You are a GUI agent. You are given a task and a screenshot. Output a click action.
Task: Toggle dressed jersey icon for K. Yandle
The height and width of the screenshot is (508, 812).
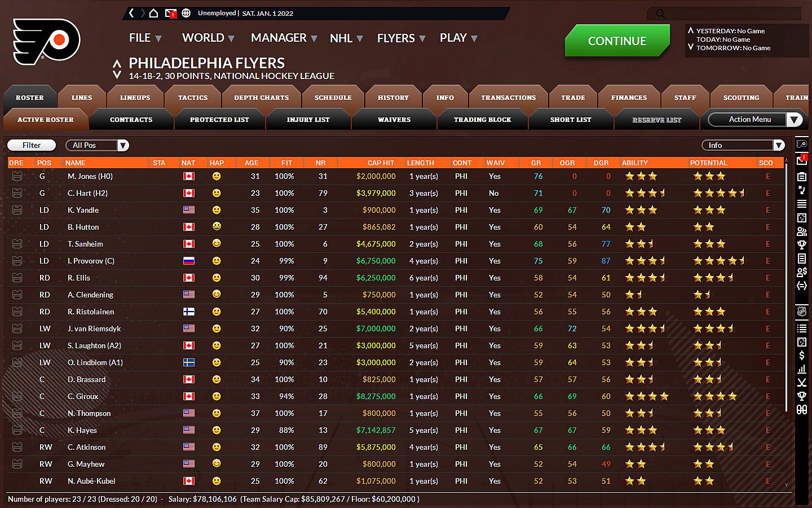point(17,210)
